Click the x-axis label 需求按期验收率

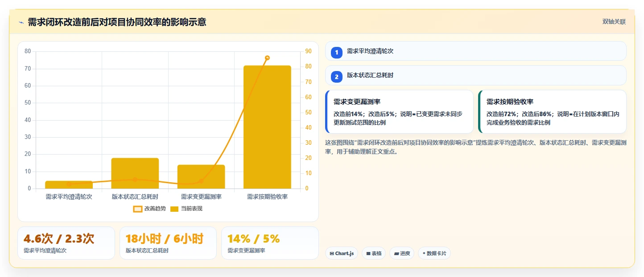pyautogui.click(x=267, y=197)
